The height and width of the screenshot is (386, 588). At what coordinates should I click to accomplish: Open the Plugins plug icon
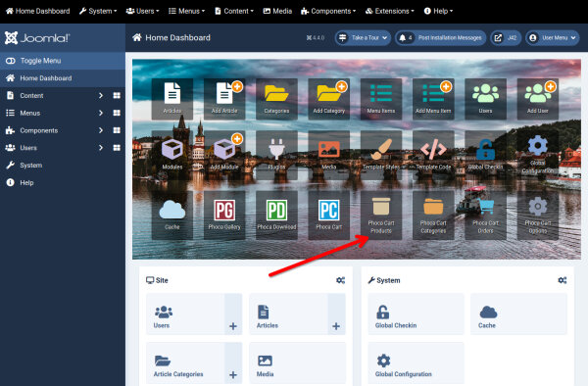pyautogui.click(x=276, y=155)
